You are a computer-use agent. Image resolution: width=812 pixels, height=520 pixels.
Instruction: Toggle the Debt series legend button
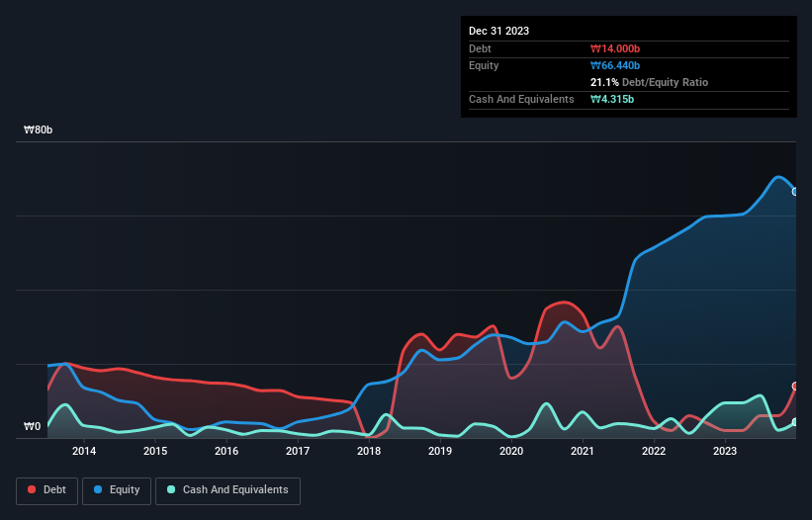47,490
